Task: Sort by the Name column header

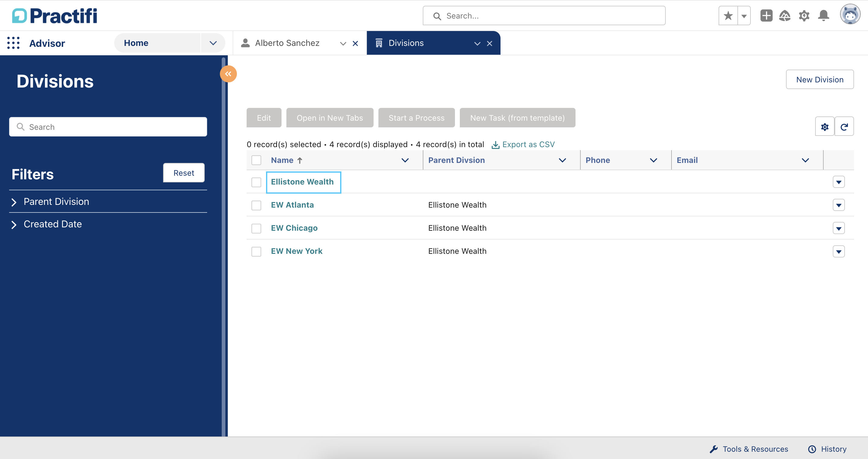Action: click(x=282, y=160)
